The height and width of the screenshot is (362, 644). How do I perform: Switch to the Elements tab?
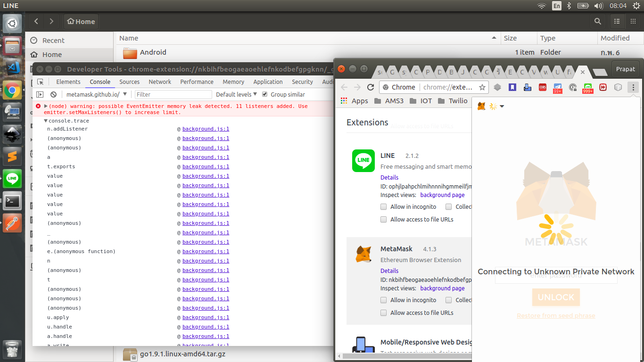[x=68, y=82]
